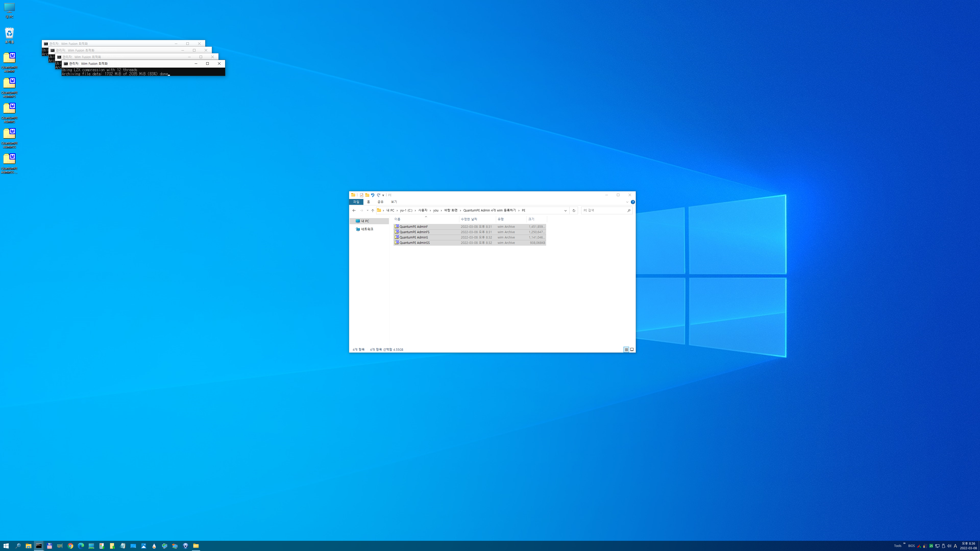Select QuantumPE AdminSS file row
Screen dimensions: 980x551
(470, 243)
